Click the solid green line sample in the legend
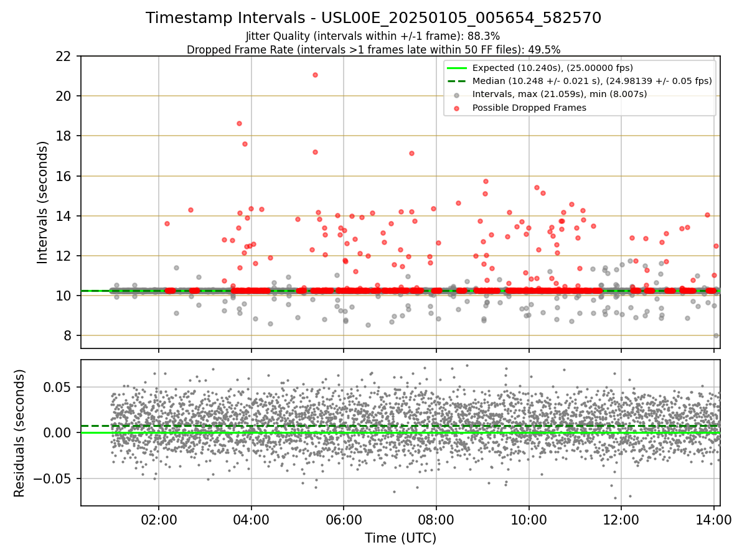The height and width of the screenshot is (560, 747). tap(457, 68)
